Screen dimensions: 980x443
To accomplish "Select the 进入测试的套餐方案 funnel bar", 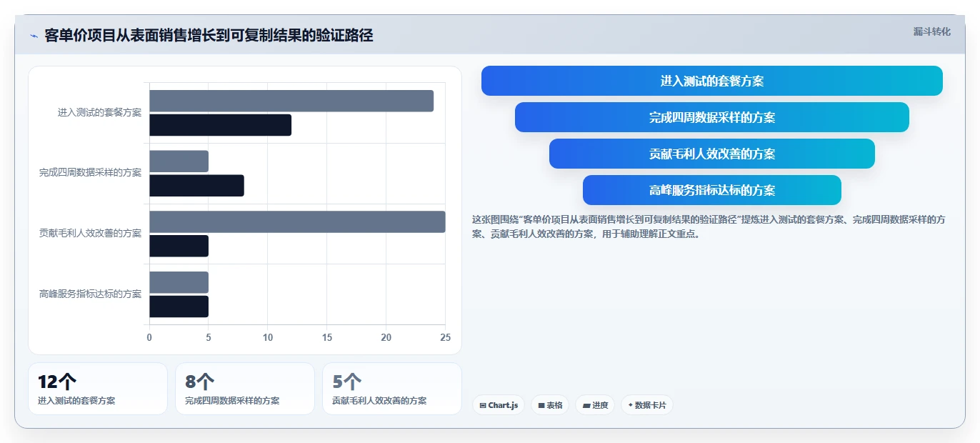I will pyautogui.click(x=711, y=81).
